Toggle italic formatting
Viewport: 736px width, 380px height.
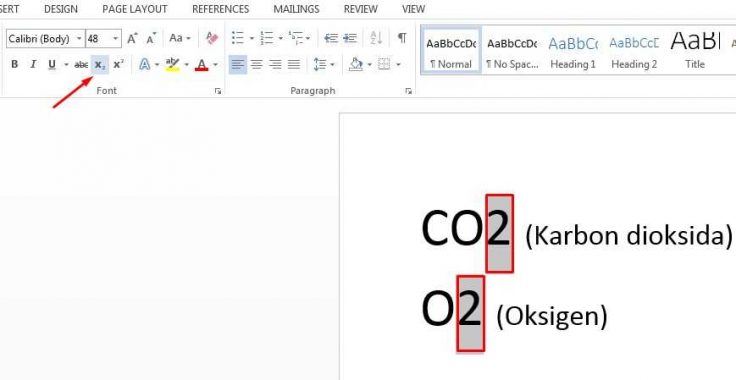33,64
